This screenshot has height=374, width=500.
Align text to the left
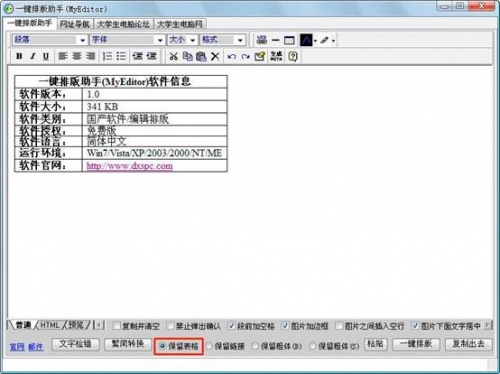63,56
